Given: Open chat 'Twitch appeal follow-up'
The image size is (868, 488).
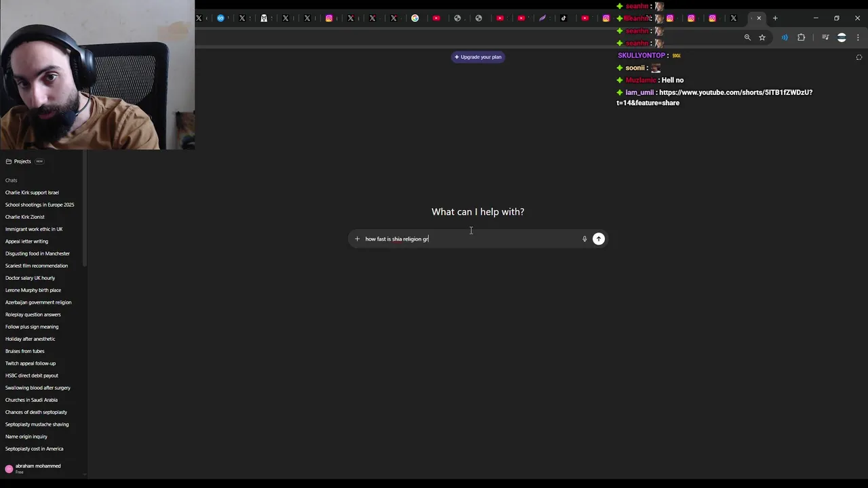Looking at the screenshot, I should click(x=31, y=363).
